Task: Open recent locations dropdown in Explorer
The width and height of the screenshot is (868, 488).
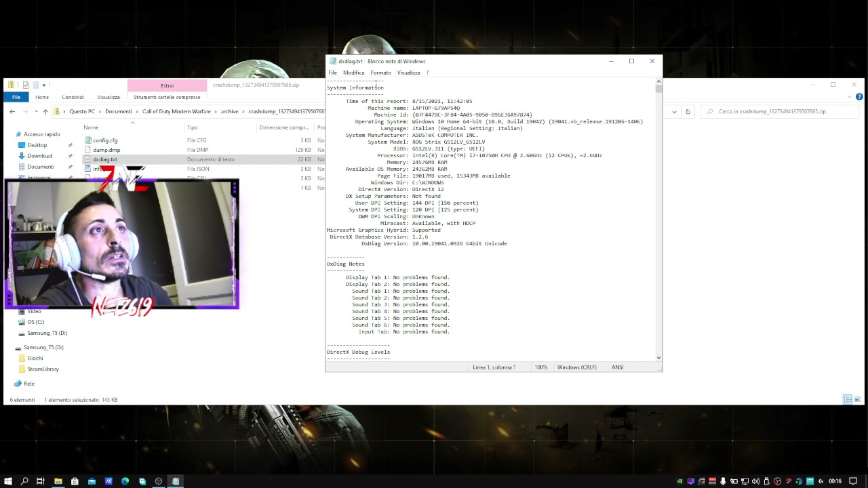Action: click(36, 112)
